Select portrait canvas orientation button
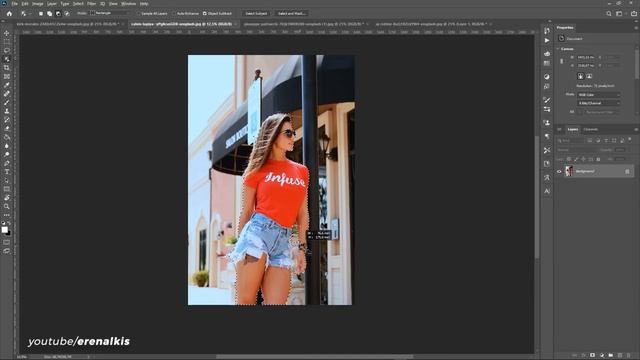Viewport: 640px width, 360px height. [580, 76]
